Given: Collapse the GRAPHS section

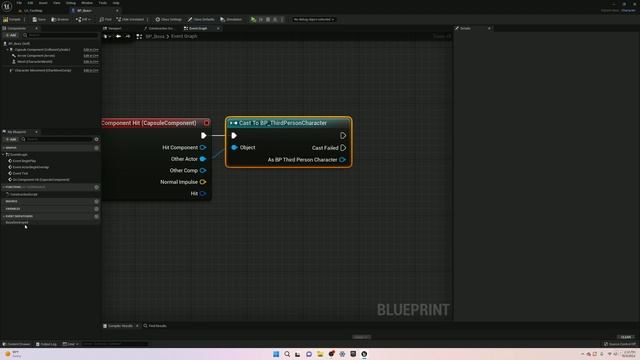Looking at the screenshot, I should pos(4,148).
